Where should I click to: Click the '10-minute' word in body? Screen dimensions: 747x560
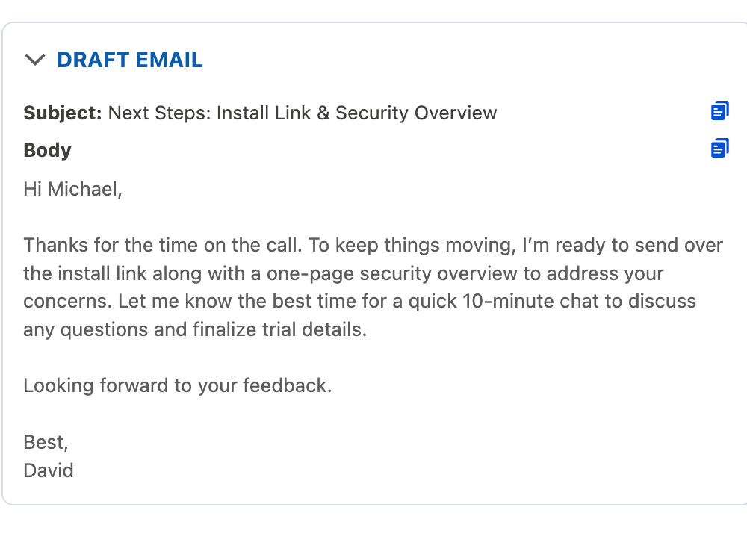pos(508,302)
